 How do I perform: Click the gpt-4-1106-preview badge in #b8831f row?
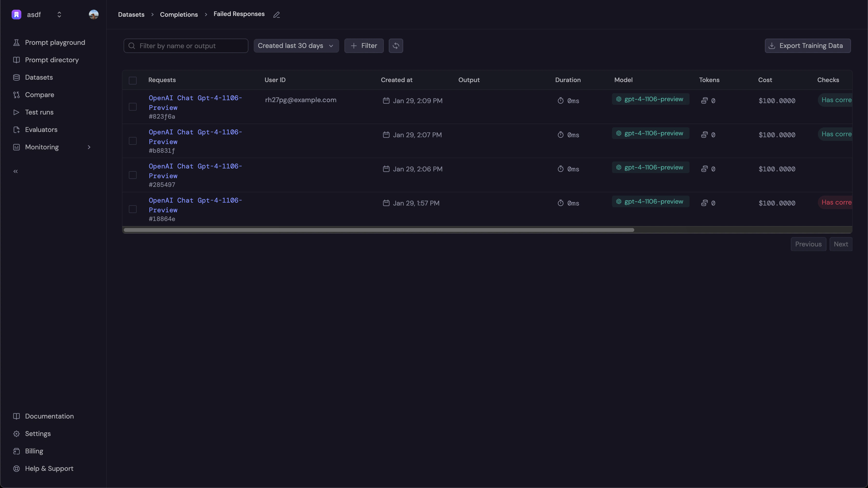pyautogui.click(x=651, y=133)
